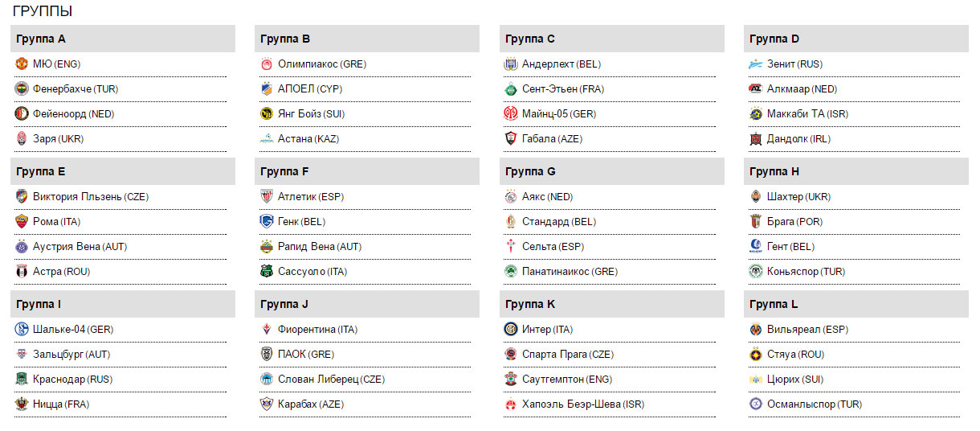Viewport: 980px width, 431px height.
Task: Open the Атлетик (ESP) team link
Action: 310,197
